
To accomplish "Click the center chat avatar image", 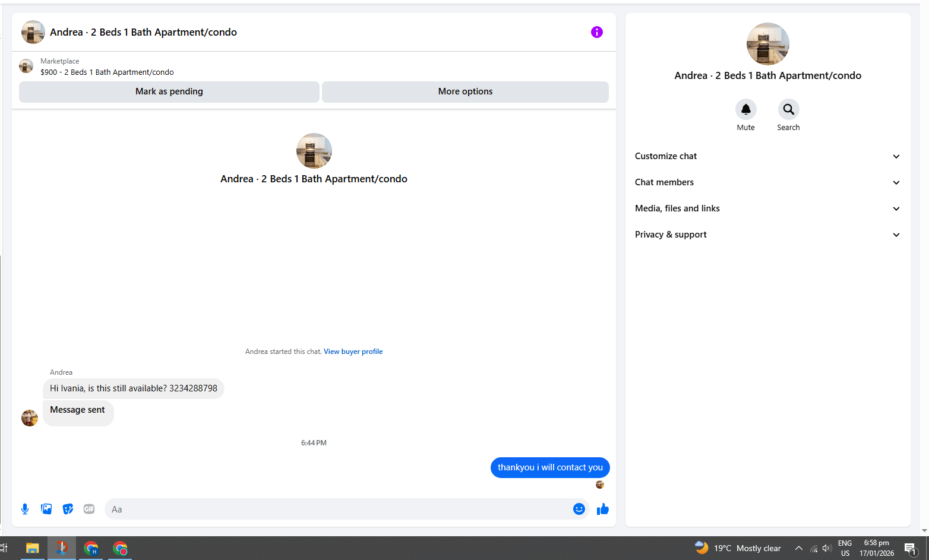I will pyautogui.click(x=314, y=151).
